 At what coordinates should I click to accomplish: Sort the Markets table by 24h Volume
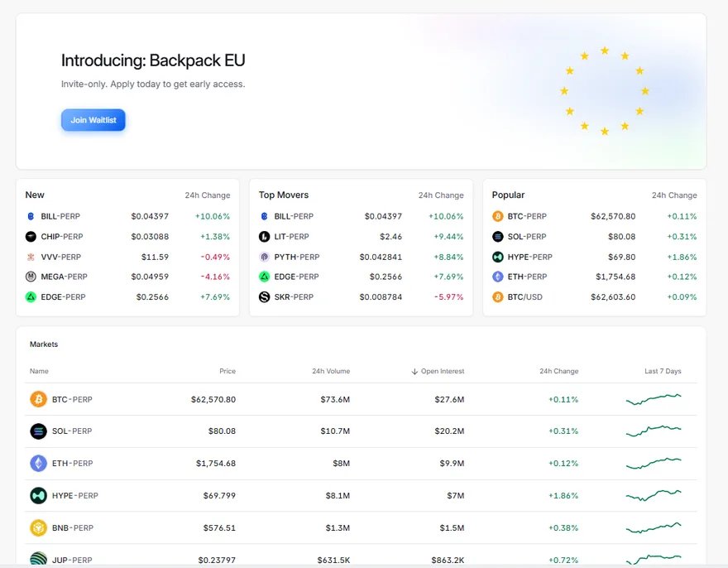pos(331,371)
